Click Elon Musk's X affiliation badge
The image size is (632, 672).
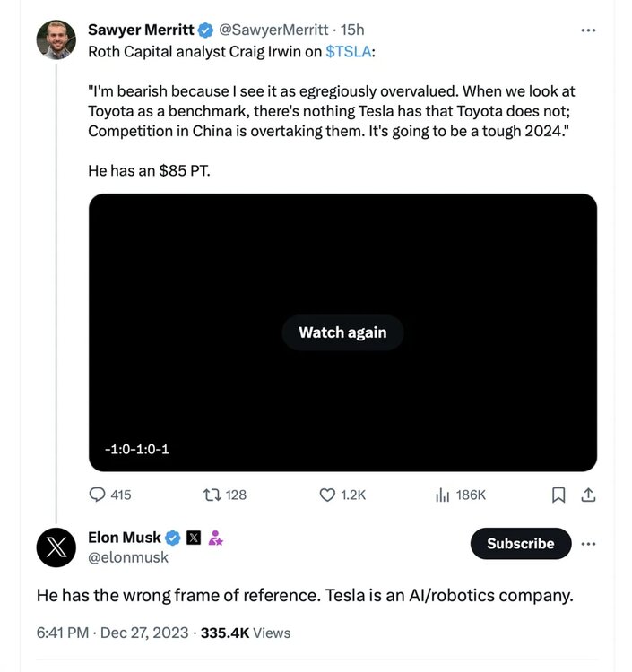(194, 538)
